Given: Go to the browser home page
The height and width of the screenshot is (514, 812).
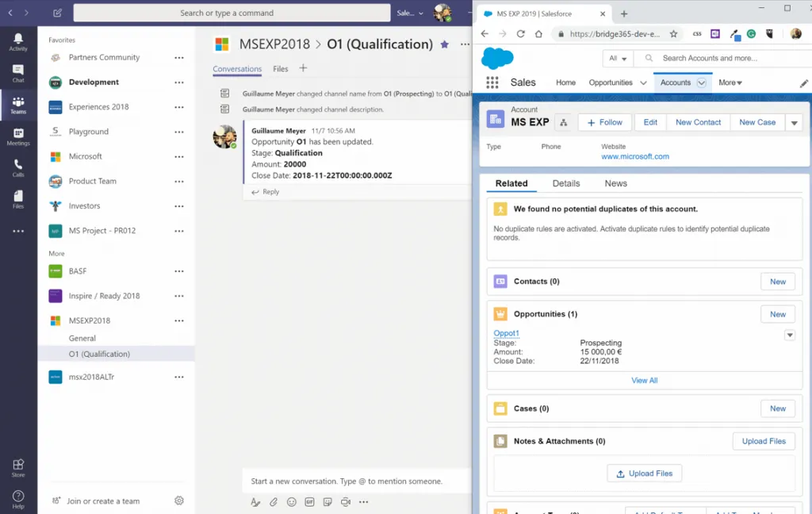Looking at the screenshot, I should pyautogui.click(x=538, y=33).
